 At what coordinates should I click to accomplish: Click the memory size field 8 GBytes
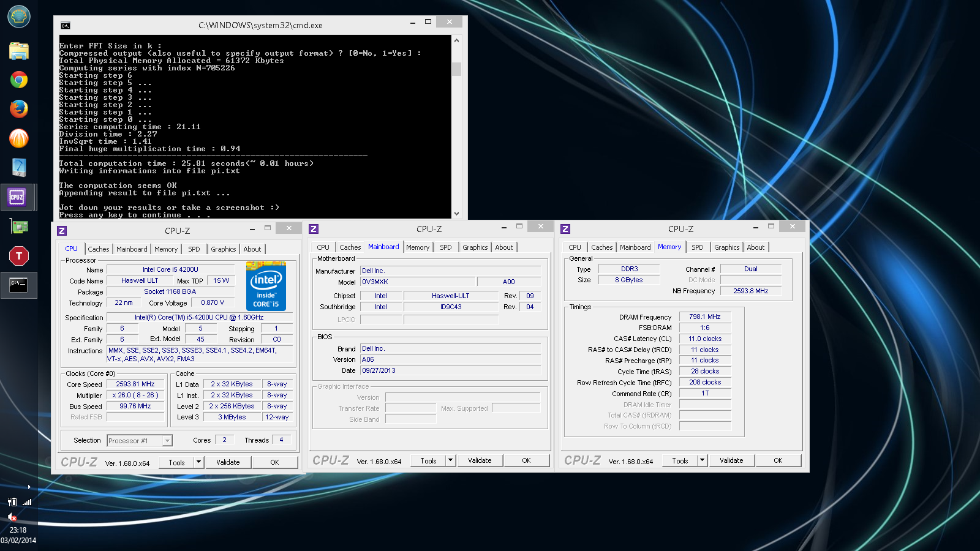click(x=629, y=280)
